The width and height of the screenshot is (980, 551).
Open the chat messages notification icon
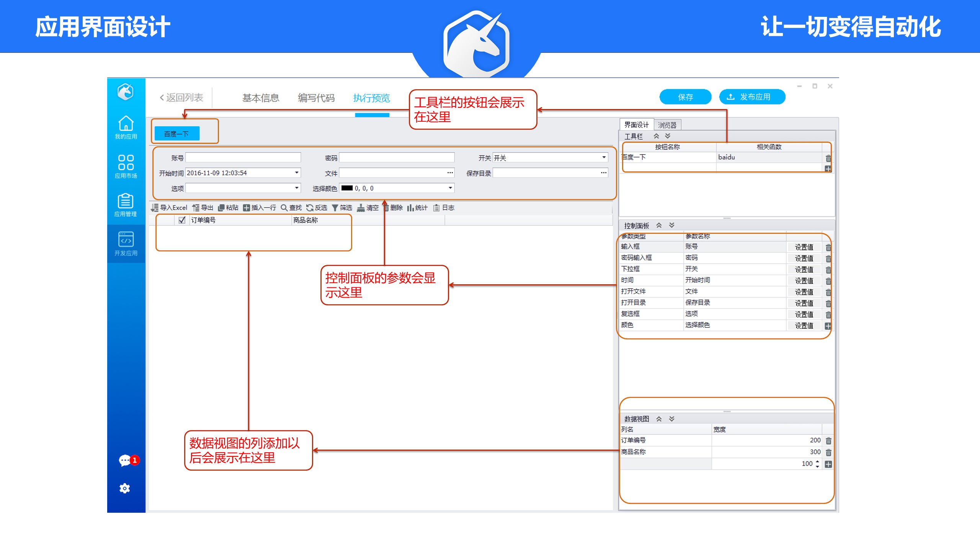coord(125,460)
